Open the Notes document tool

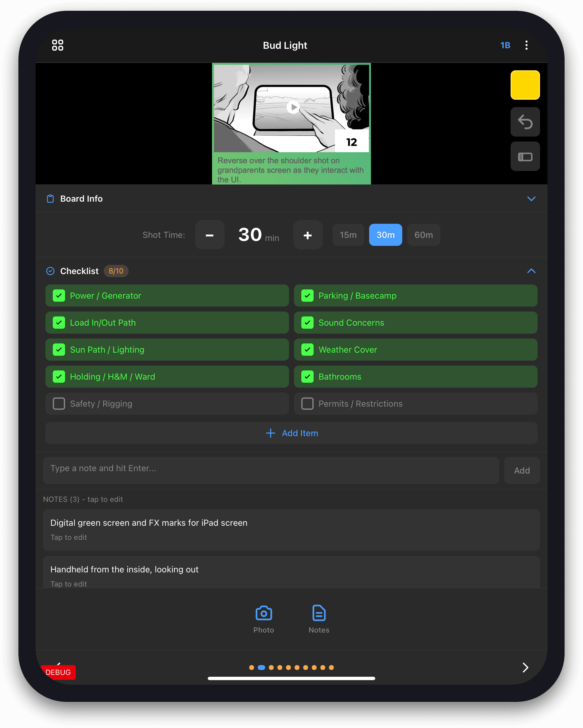point(319,619)
